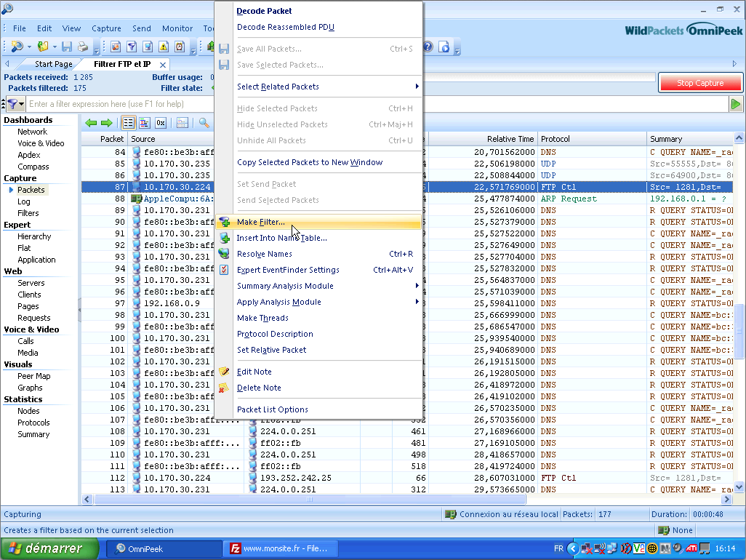This screenshot has height=560, width=746.
Task: Open the warning-sign Alarms toolbar icon
Action: pos(164,46)
